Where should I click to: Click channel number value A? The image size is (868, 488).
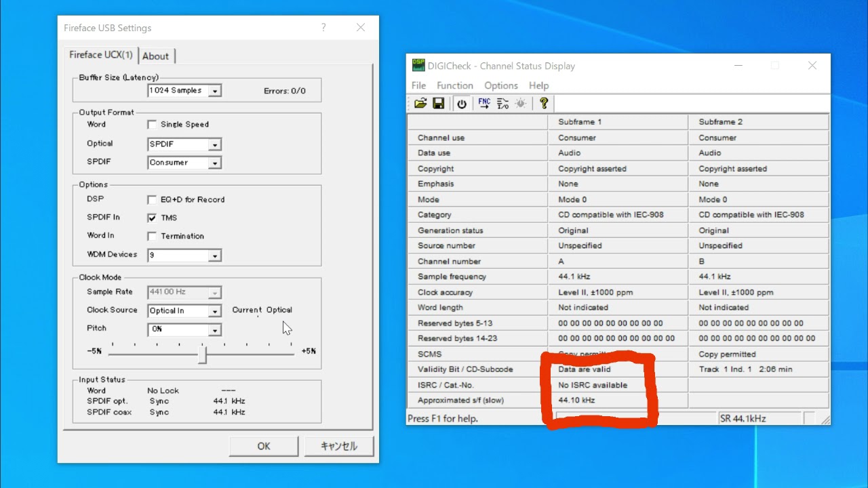(561, 262)
